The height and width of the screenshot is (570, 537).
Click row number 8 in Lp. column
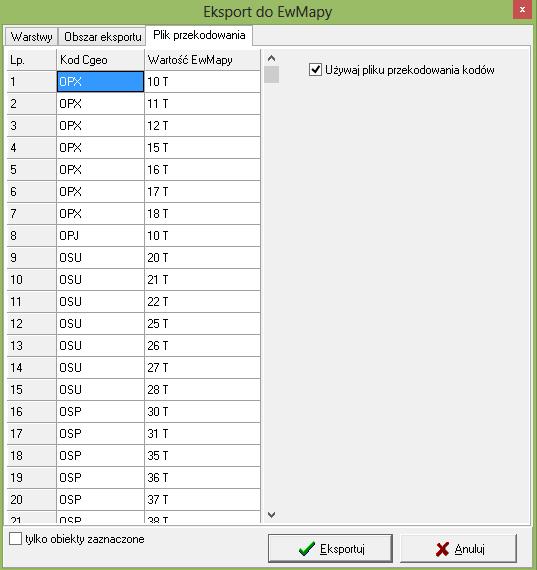pos(32,236)
